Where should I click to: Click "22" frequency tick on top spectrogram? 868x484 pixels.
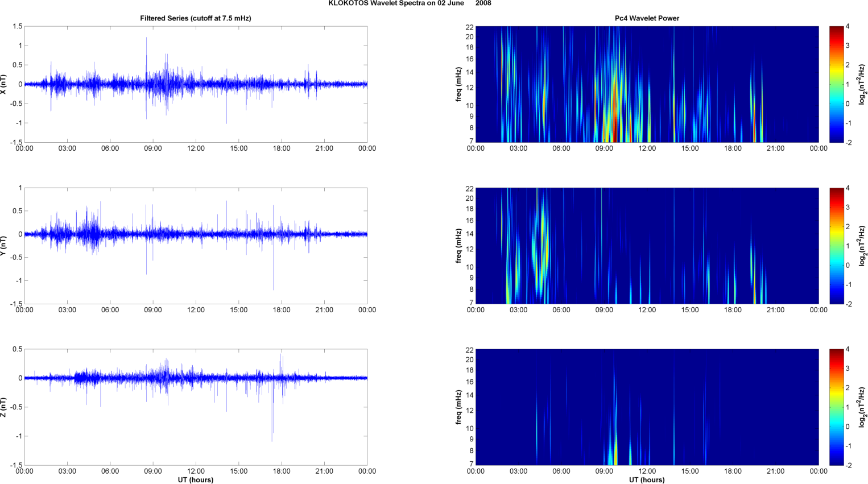(x=470, y=27)
